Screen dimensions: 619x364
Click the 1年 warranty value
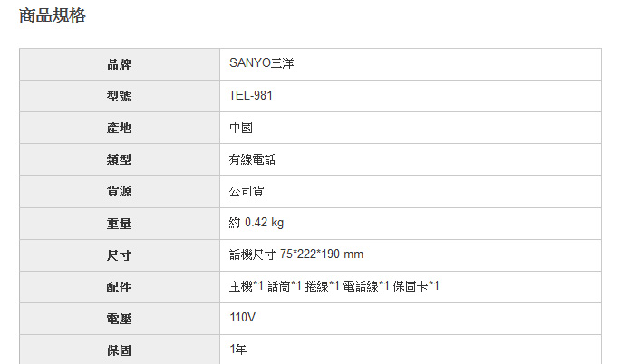click(x=238, y=349)
